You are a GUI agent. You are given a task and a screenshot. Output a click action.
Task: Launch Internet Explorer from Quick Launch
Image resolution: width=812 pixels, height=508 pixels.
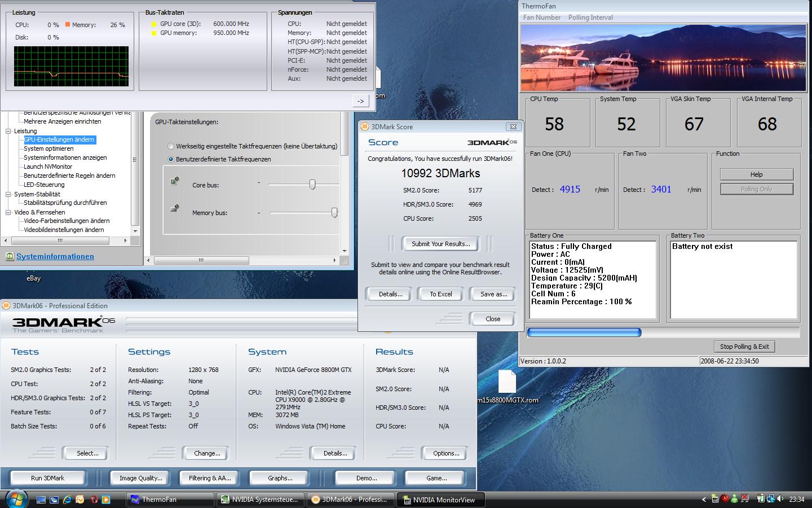tap(67, 500)
